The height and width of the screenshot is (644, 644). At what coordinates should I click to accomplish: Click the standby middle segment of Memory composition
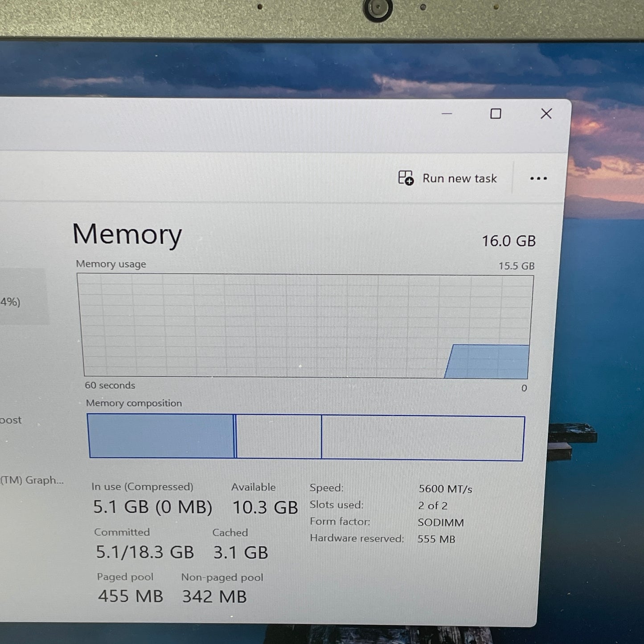(279, 437)
